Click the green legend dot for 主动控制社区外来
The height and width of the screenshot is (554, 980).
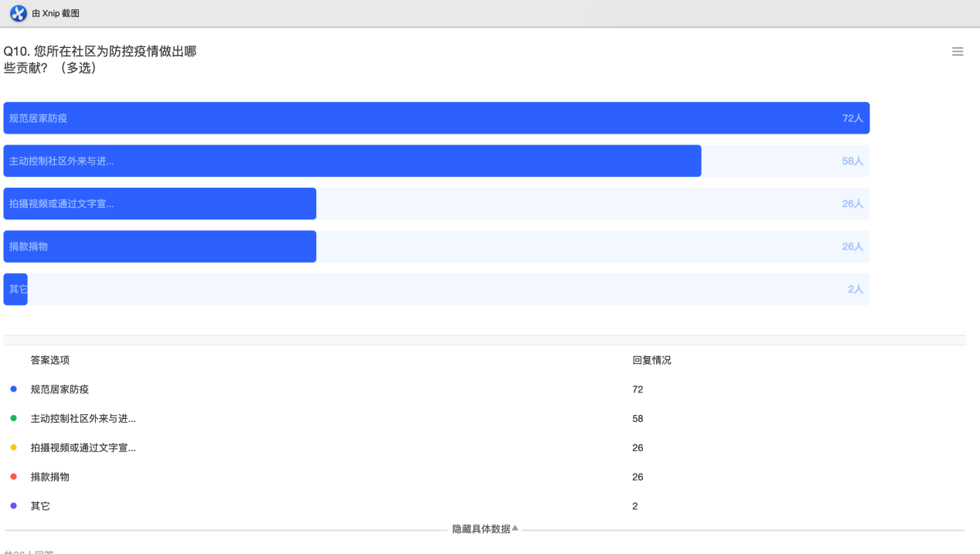tap(13, 419)
